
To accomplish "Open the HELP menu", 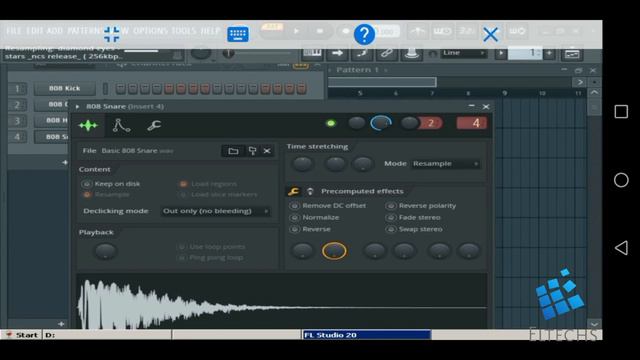I will (211, 31).
